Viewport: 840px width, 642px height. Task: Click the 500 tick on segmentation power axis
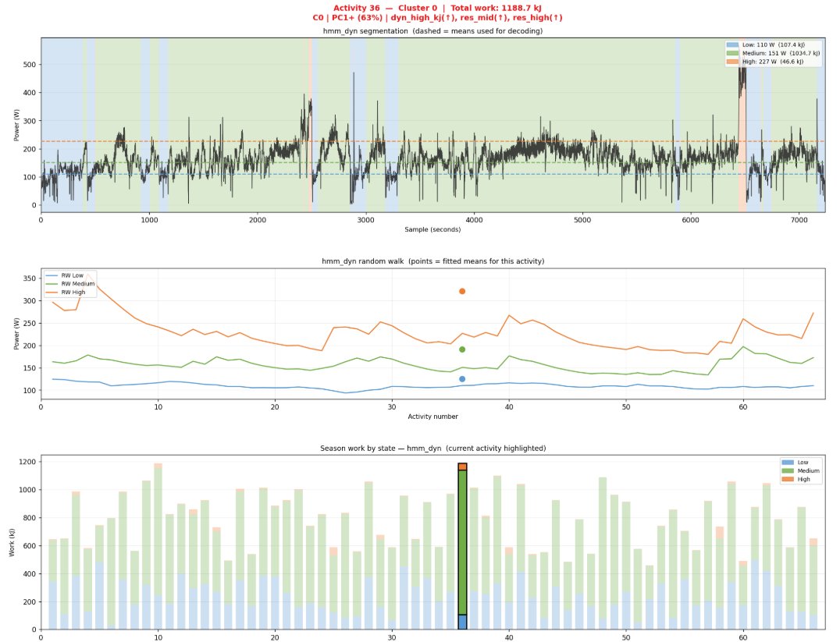click(30, 65)
